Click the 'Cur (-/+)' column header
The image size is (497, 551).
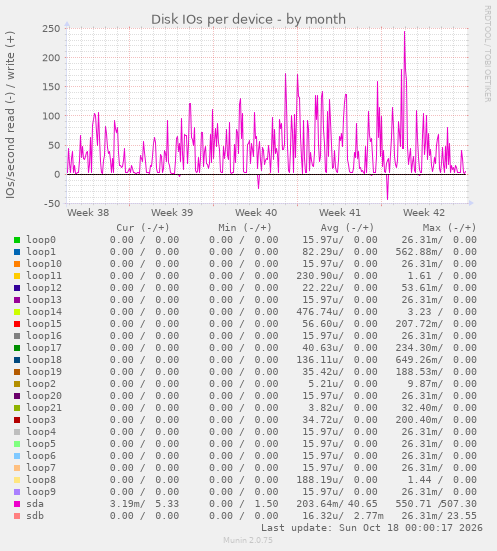pyautogui.click(x=143, y=228)
